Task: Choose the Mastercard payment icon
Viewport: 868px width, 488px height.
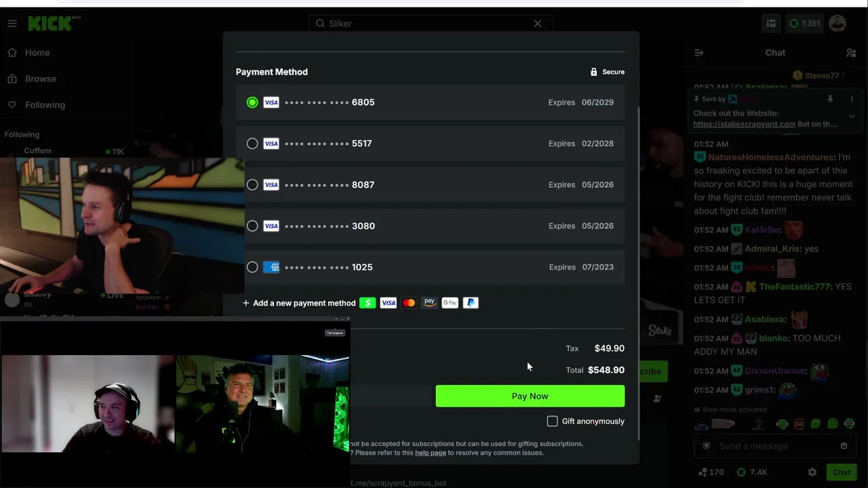Action: point(409,303)
